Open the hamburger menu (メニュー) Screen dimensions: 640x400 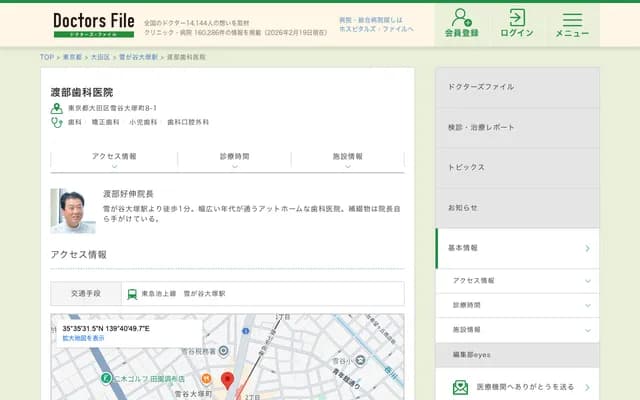572,23
